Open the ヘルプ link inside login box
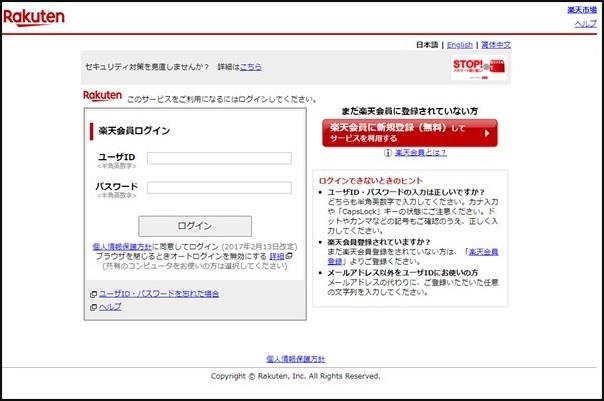 pos(110,307)
